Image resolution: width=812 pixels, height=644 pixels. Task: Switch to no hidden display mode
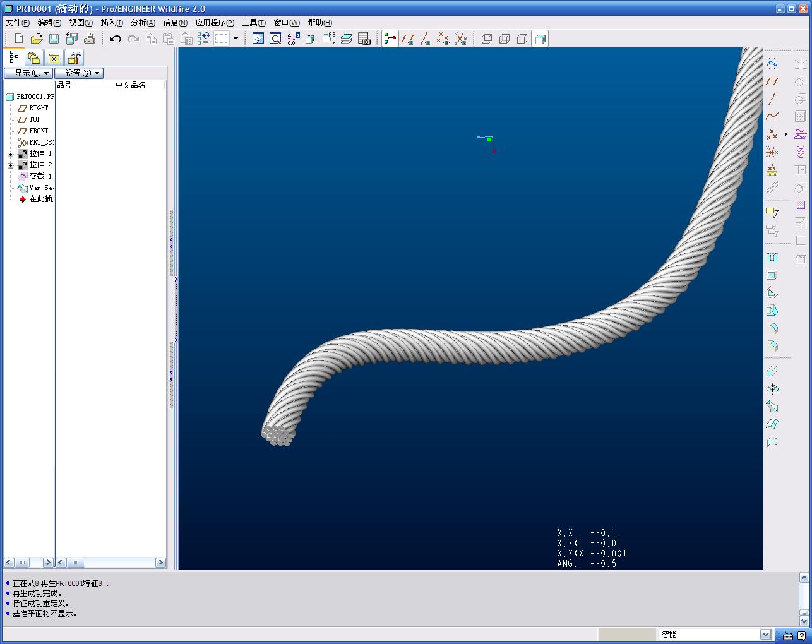click(x=522, y=39)
